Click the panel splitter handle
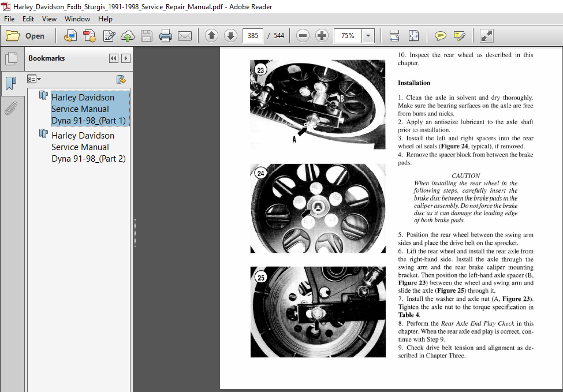This screenshot has height=392, width=563. 135,233
